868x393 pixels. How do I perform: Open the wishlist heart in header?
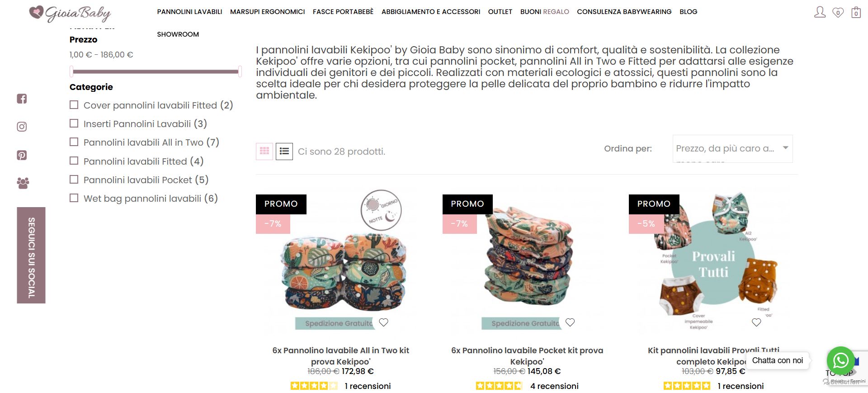pyautogui.click(x=838, y=13)
